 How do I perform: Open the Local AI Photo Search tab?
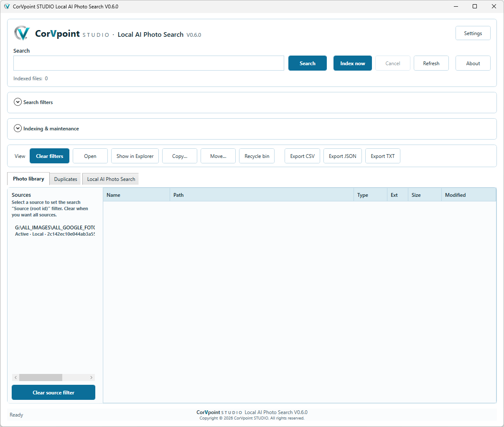(111, 179)
